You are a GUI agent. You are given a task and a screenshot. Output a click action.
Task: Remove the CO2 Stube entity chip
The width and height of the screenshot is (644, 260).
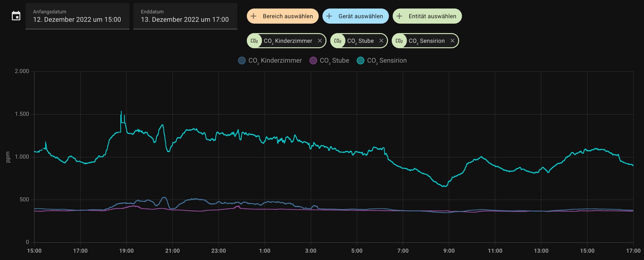tap(381, 41)
